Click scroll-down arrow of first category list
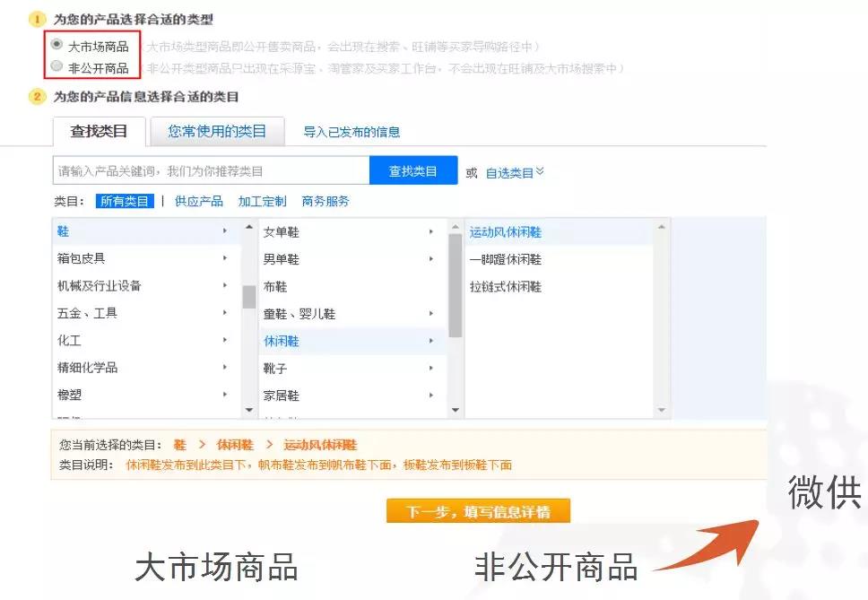The image size is (868, 600). [249, 410]
